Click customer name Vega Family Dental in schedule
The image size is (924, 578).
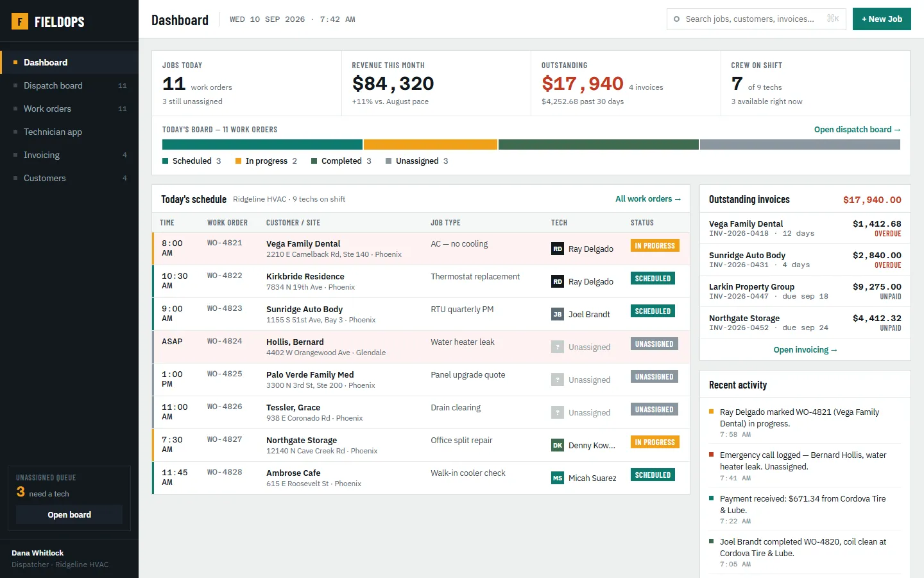tap(304, 244)
